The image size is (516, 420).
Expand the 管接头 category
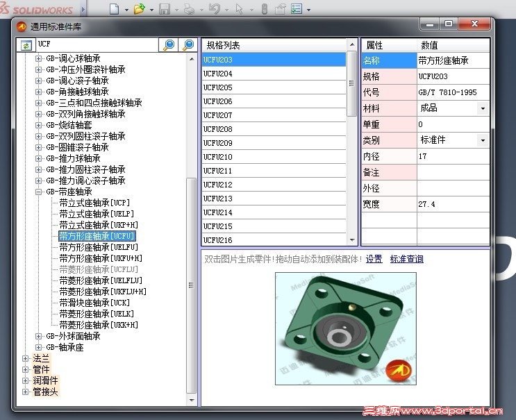25,392
